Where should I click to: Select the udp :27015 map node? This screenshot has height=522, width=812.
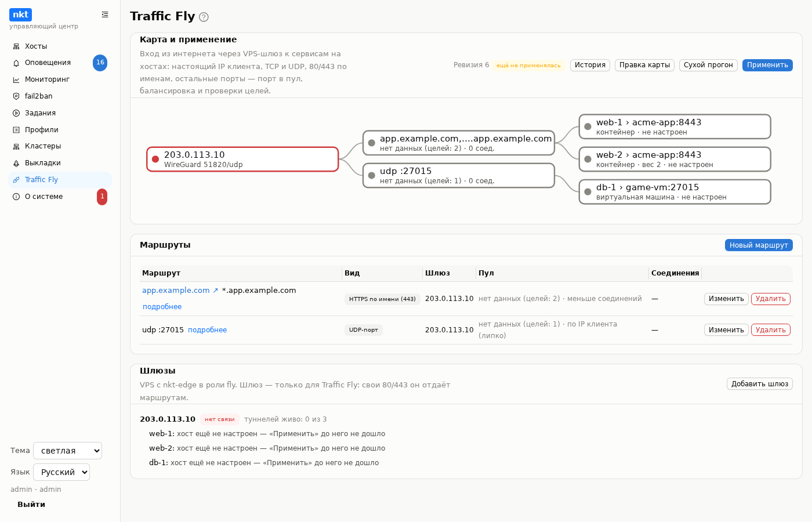[x=459, y=176]
